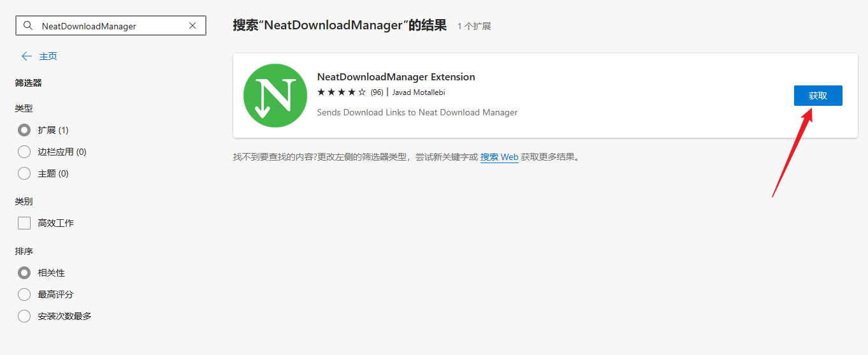The image size is (868, 355).
Task: Click the Sends Download Links description text
Action: [x=417, y=112]
